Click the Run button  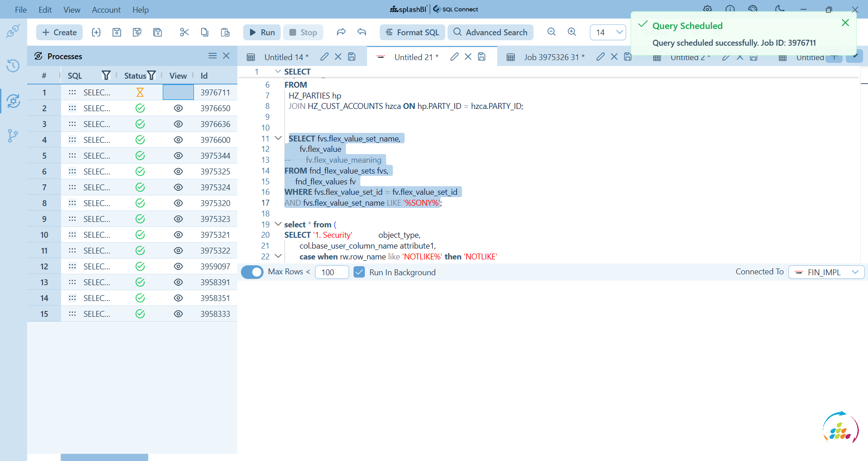pyautogui.click(x=262, y=32)
